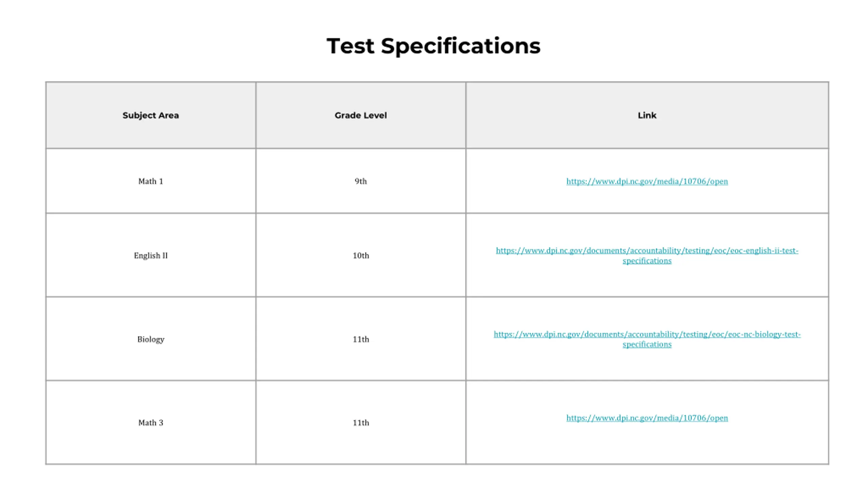Select the Subject Area header cell
Screen dimensions: 868x488
point(151,115)
